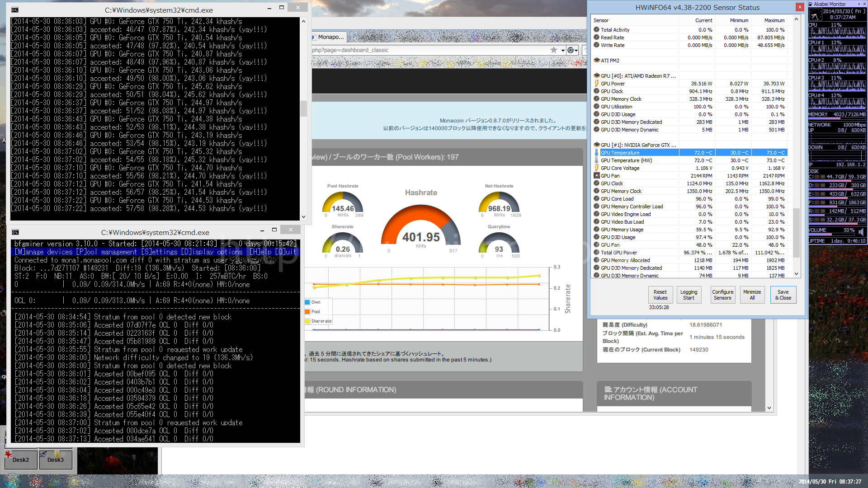
Task: Click upper cmd window scroll-up arrow
Action: tap(303, 21)
